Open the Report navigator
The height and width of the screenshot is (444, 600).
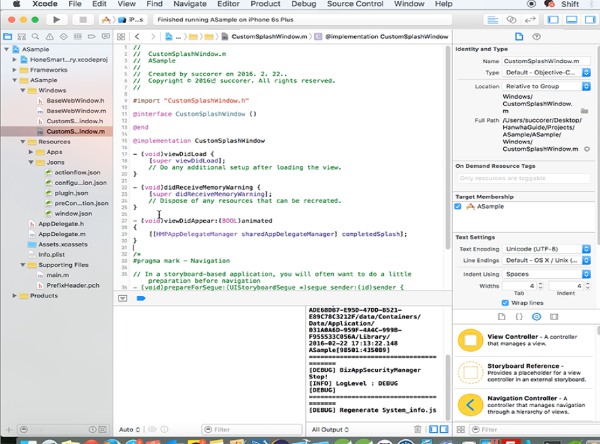pyautogui.click(x=106, y=37)
